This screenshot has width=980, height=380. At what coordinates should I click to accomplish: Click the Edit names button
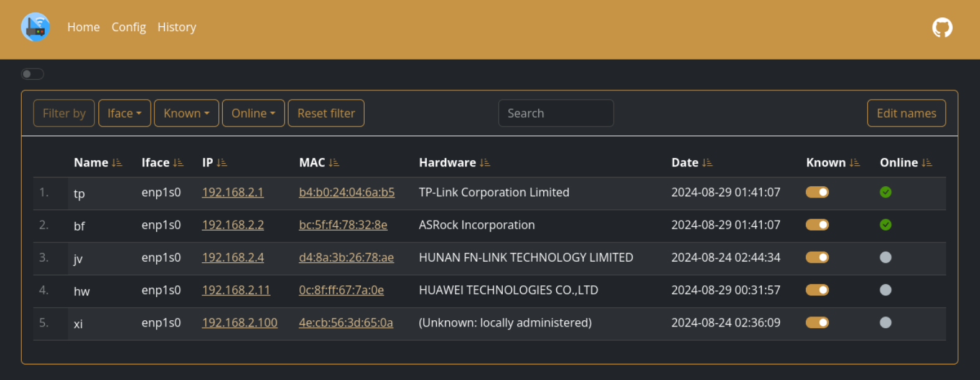click(x=907, y=113)
